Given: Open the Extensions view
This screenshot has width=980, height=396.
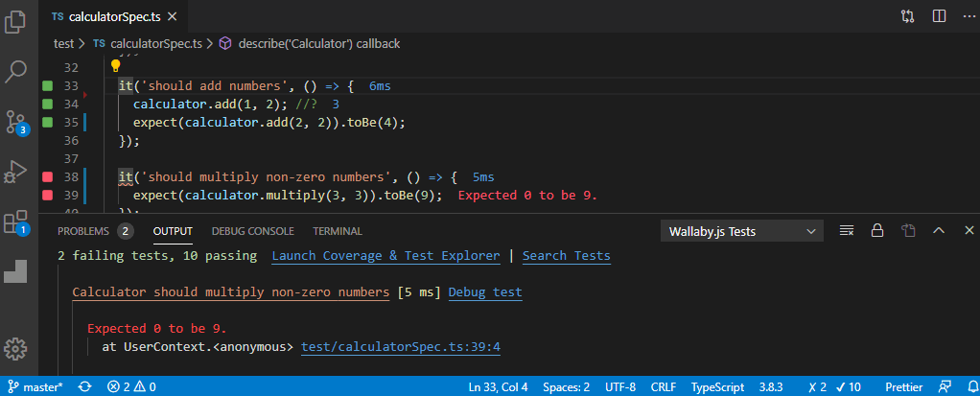Looking at the screenshot, I should (x=16, y=222).
